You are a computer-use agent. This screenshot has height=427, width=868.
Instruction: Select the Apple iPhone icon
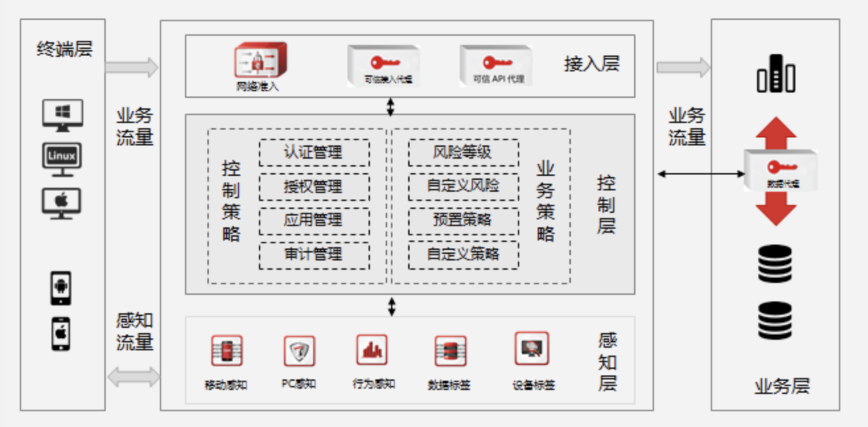[61, 334]
